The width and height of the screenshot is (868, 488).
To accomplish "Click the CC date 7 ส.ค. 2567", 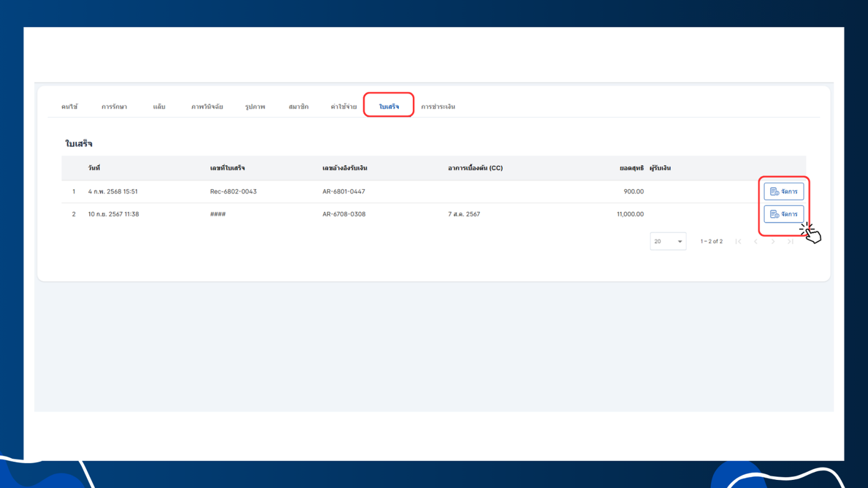I will [464, 214].
